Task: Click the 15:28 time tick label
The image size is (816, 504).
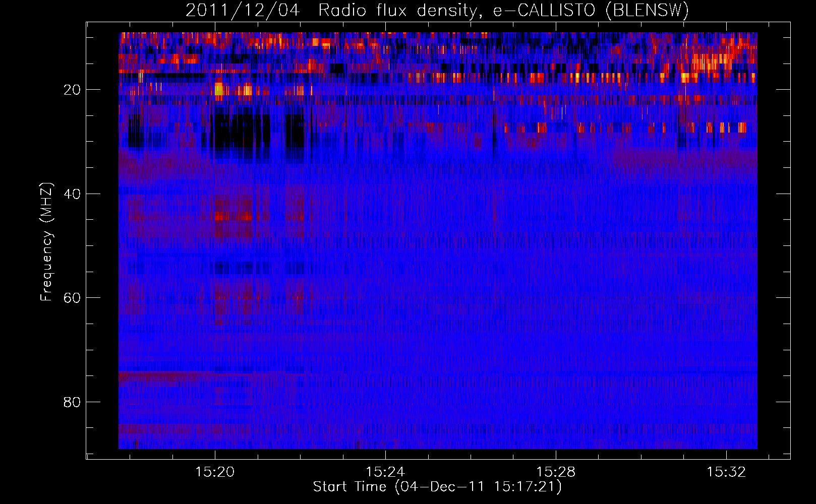Action: click(x=556, y=472)
